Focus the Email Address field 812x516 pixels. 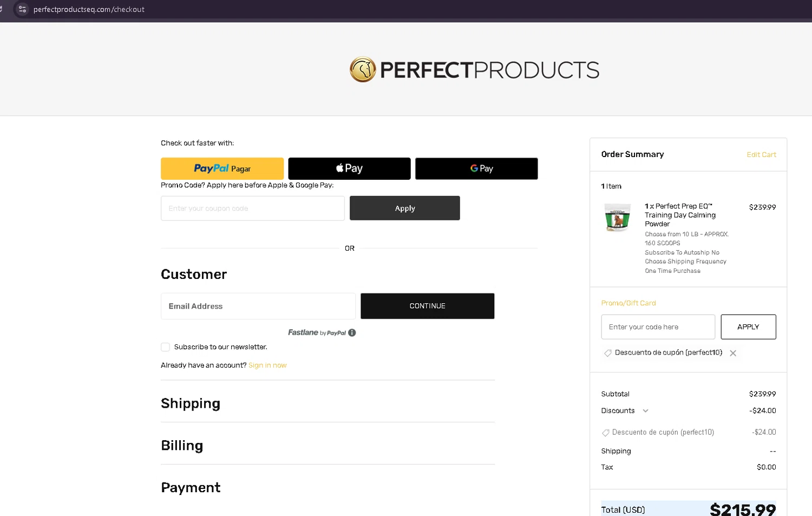pos(258,306)
